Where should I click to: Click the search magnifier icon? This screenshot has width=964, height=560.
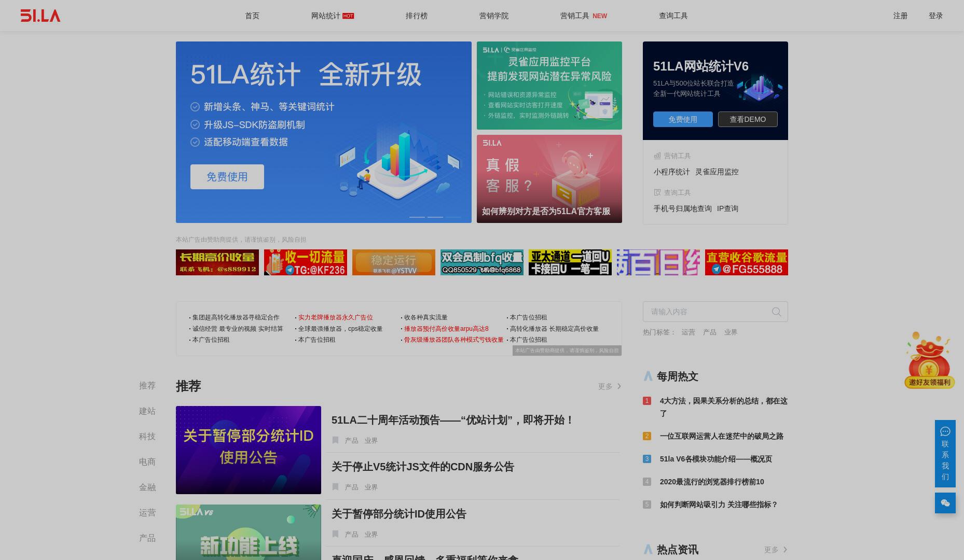pos(776,312)
